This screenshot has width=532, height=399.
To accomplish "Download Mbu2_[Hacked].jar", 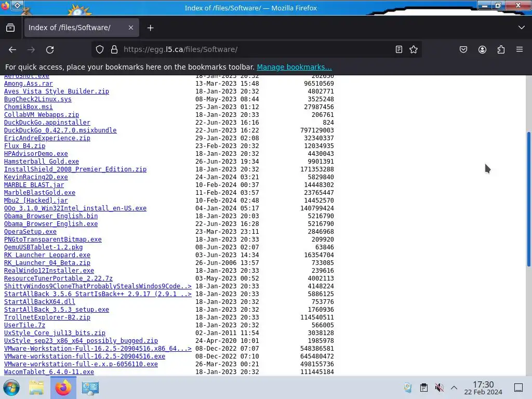I will point(36,201).
